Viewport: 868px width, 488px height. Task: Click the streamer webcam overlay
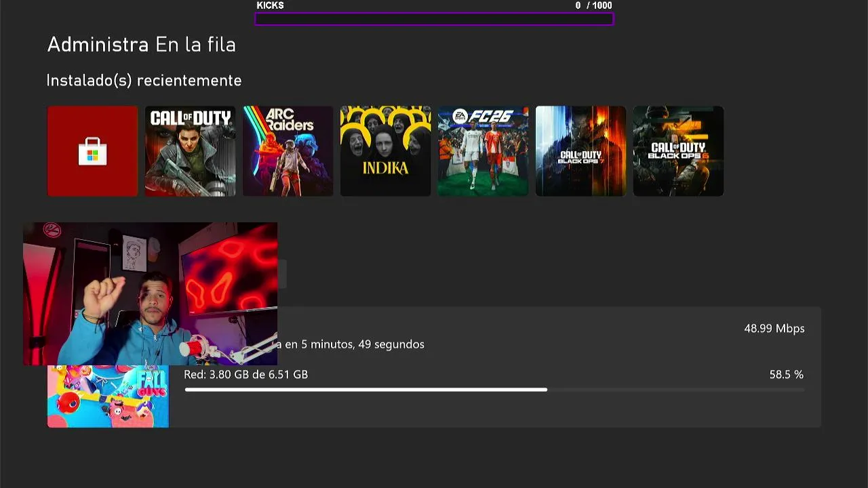[x=150, y=294]
